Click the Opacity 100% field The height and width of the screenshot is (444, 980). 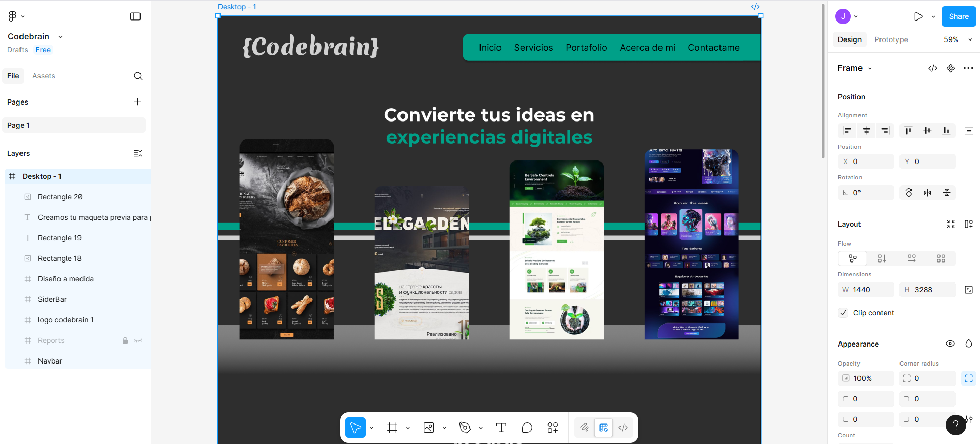(867, 378)
